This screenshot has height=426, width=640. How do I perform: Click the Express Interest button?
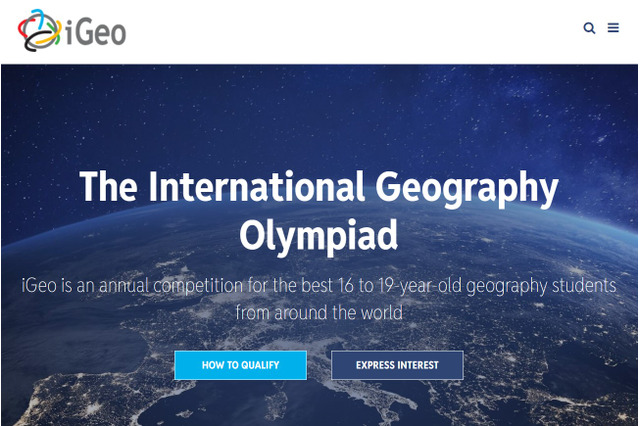click(x=397, y=365)
